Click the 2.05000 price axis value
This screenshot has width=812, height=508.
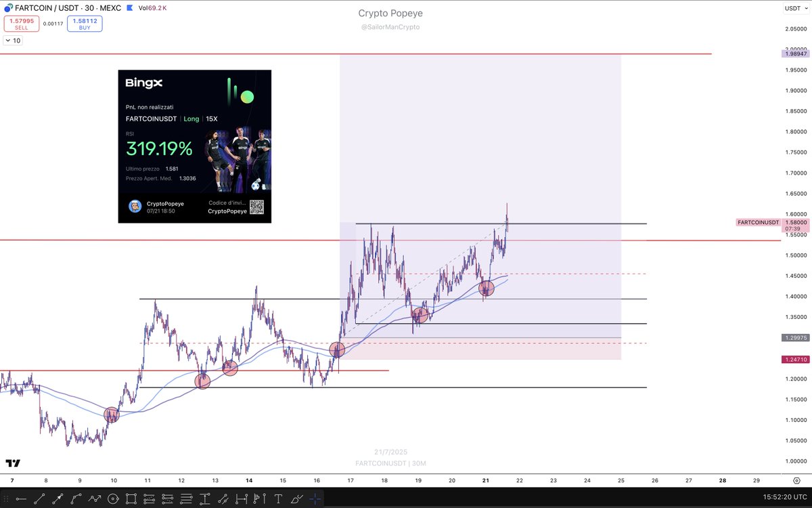coord(795,28)
